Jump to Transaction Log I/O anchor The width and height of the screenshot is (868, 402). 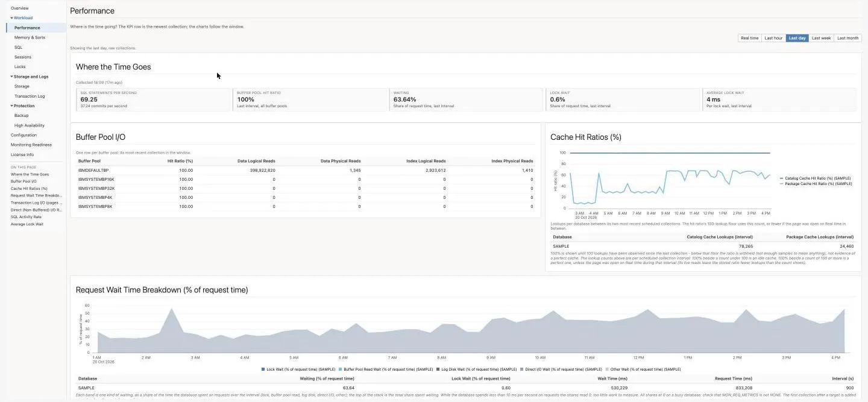(x=36, y=203)
